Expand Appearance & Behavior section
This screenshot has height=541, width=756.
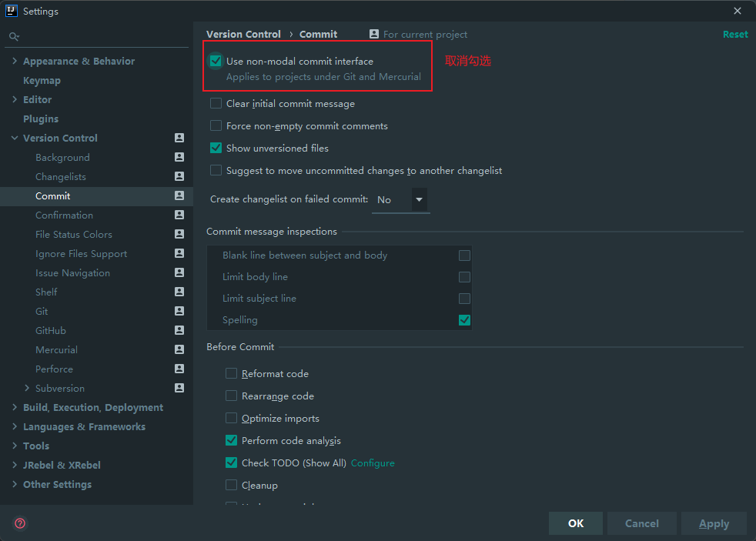[15, 61]
